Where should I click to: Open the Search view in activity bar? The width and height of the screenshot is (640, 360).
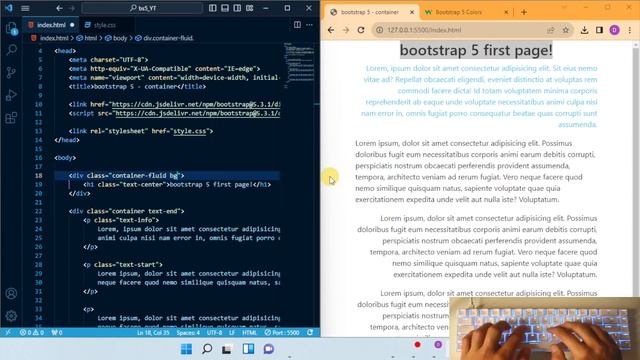click(x=11, y=50)
